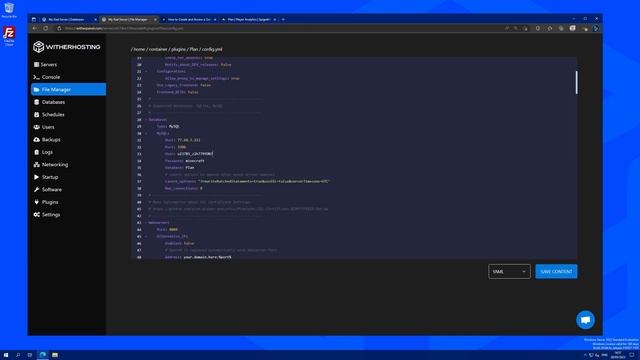The width and height of the screenshot is (640, 360).
Task: Click the Type value 'MySQL' on line 29
Action: coord(174,127)
